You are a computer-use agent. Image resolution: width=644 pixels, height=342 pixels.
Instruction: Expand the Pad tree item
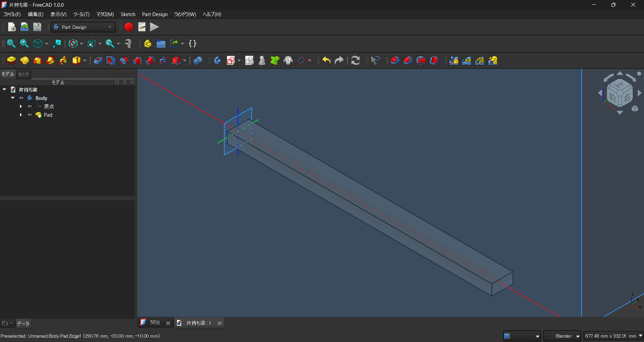click(21, 115)
